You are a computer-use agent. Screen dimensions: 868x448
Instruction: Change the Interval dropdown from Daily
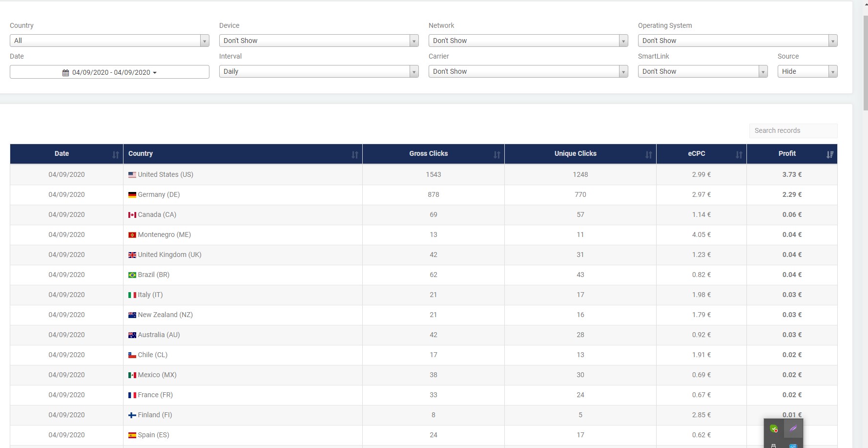[319, 71]
